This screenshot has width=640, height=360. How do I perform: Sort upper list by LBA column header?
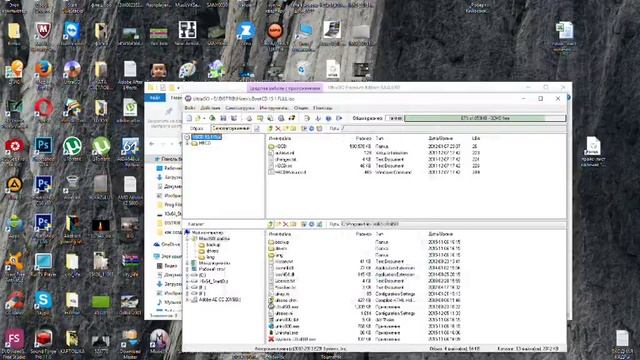(476, 138)
